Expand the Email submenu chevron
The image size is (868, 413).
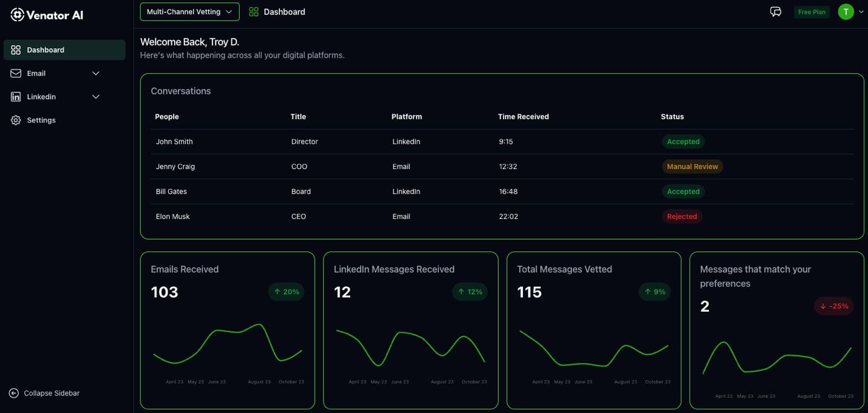96,73
